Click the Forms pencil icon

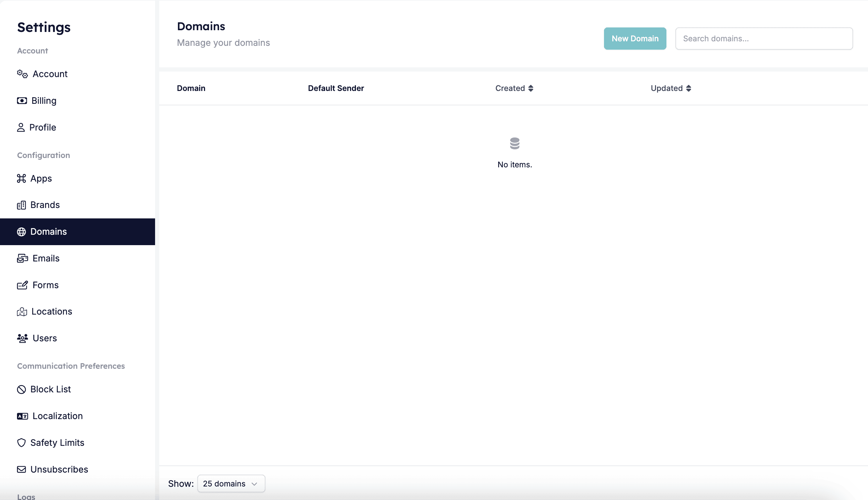[22, 285]
